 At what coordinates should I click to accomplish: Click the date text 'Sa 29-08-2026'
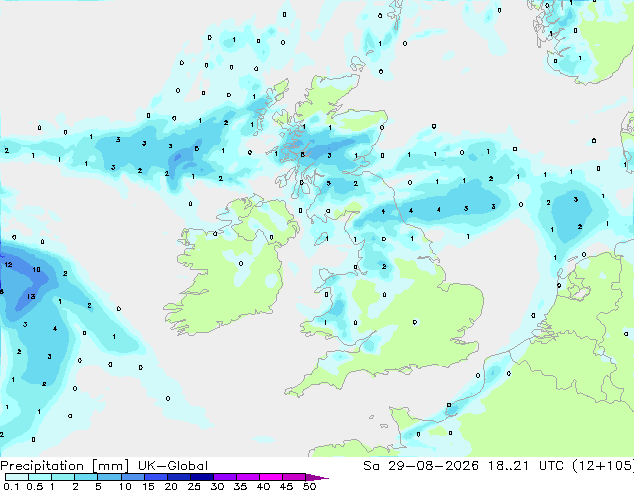(x=421, y=466)
